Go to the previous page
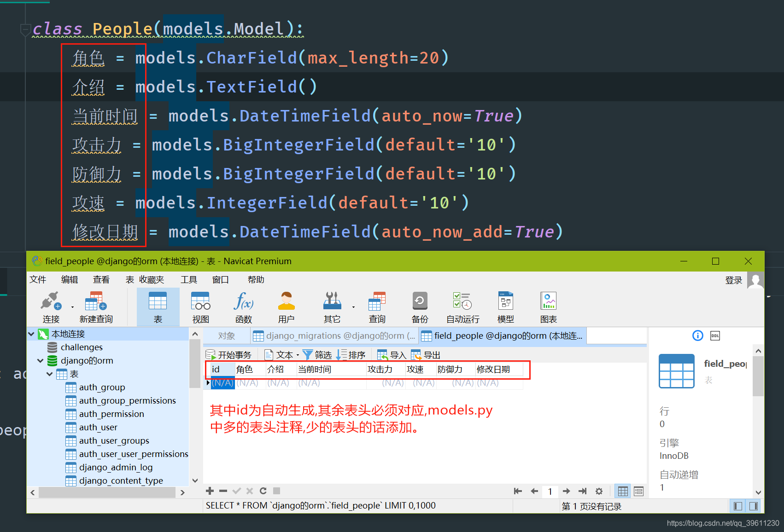784x532 pixels. point(534,491)
